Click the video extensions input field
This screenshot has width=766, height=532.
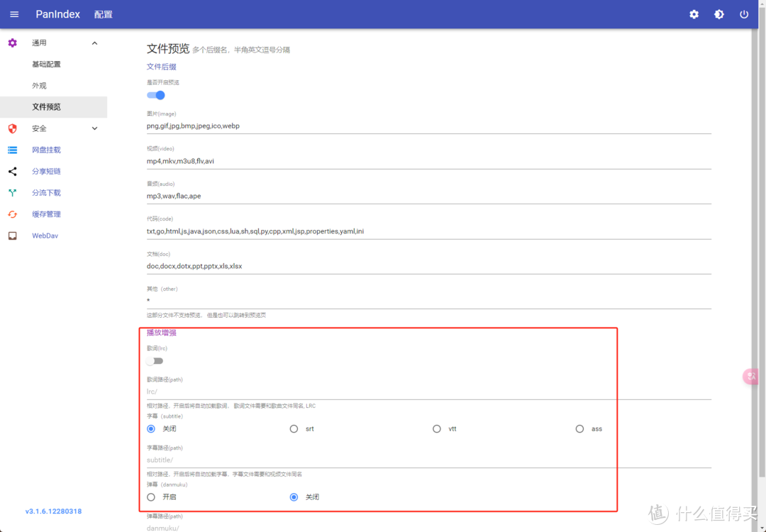[x=428, y=161]
